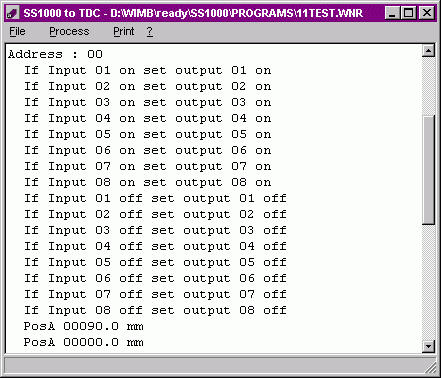Select line 'If Input 04 on set output 04 on'
This screenshot has width=441, height=378.
tap(147, 118)
